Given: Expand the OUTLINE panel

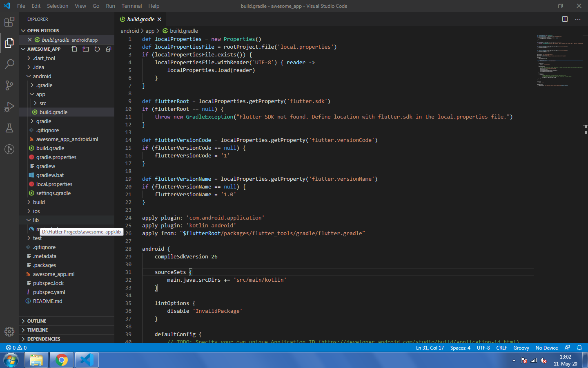Looking at the screenshot, I should (67, 321).
